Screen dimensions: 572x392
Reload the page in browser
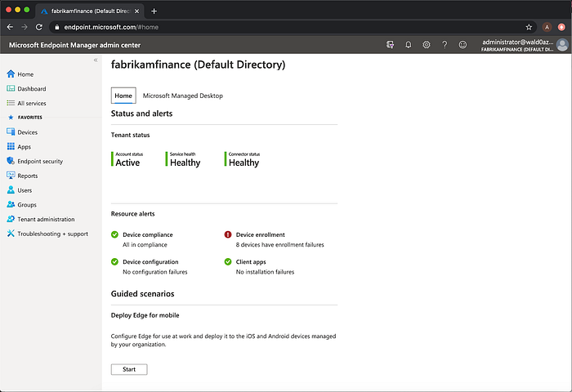click(x=39, y=27)
